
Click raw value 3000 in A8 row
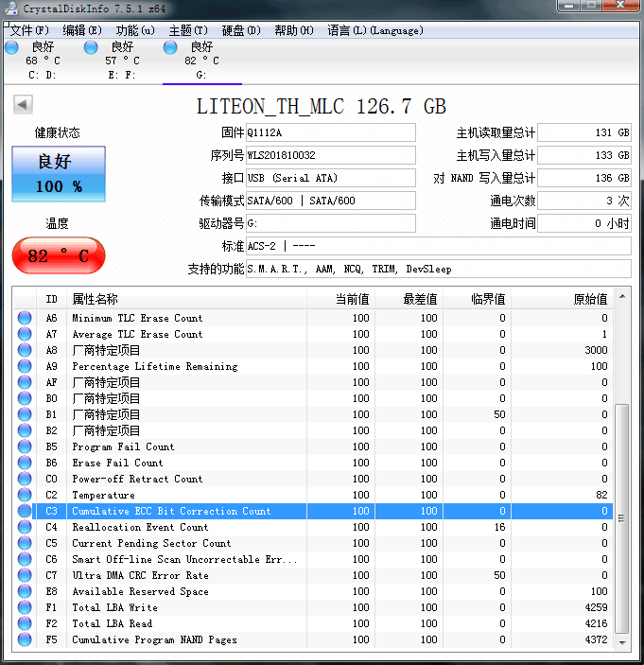pyautogui.click(x=596, y=350)
